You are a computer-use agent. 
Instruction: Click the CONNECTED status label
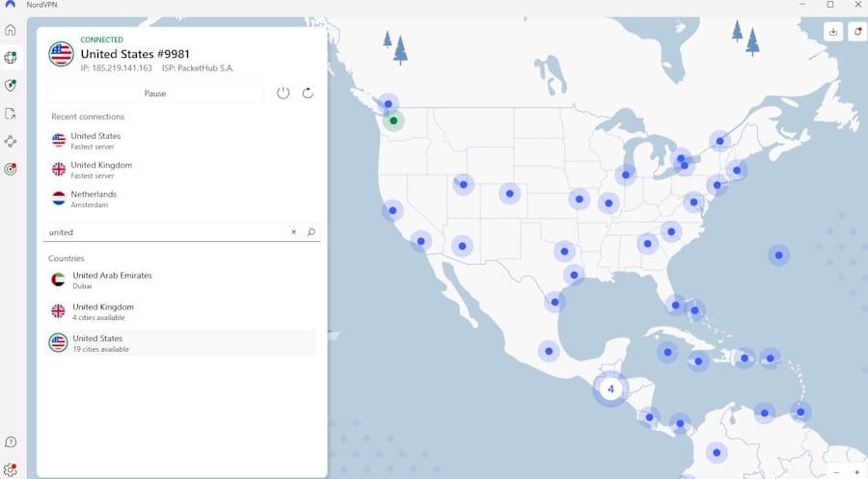(x=102, y=40)
